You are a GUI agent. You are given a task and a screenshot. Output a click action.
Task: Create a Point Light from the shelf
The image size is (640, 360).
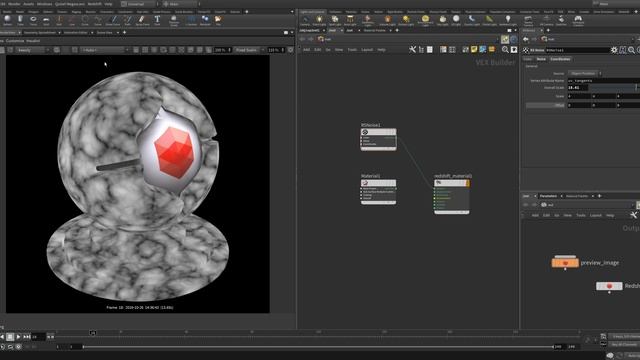[319, 20]
